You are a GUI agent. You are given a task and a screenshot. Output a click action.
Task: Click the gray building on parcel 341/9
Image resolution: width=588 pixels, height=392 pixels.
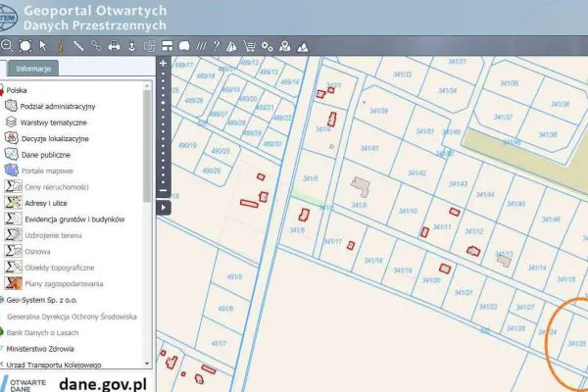click(361, 187)
